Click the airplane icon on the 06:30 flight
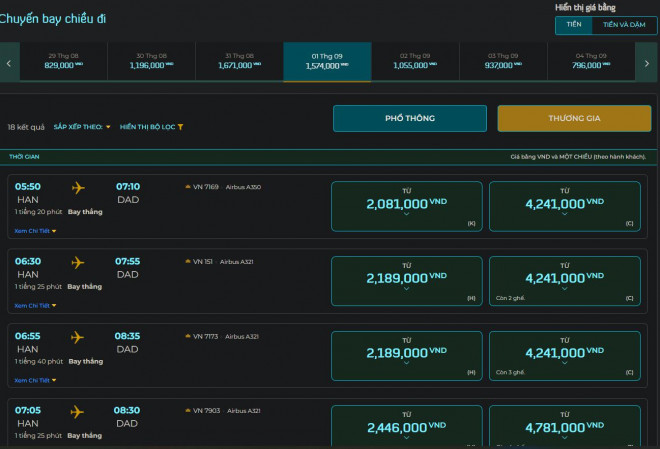This screenshot has width=660, height=449. tap(78, 262)
